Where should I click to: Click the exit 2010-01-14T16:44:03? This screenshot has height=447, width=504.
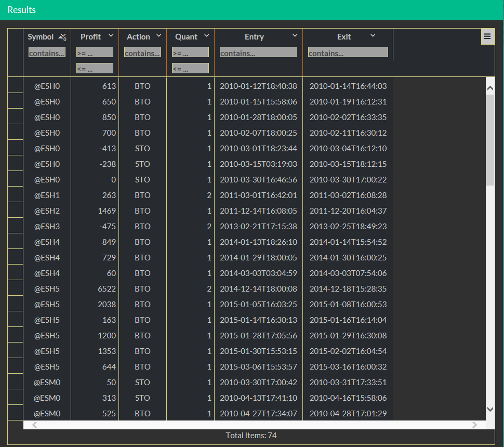click(348, 86)
